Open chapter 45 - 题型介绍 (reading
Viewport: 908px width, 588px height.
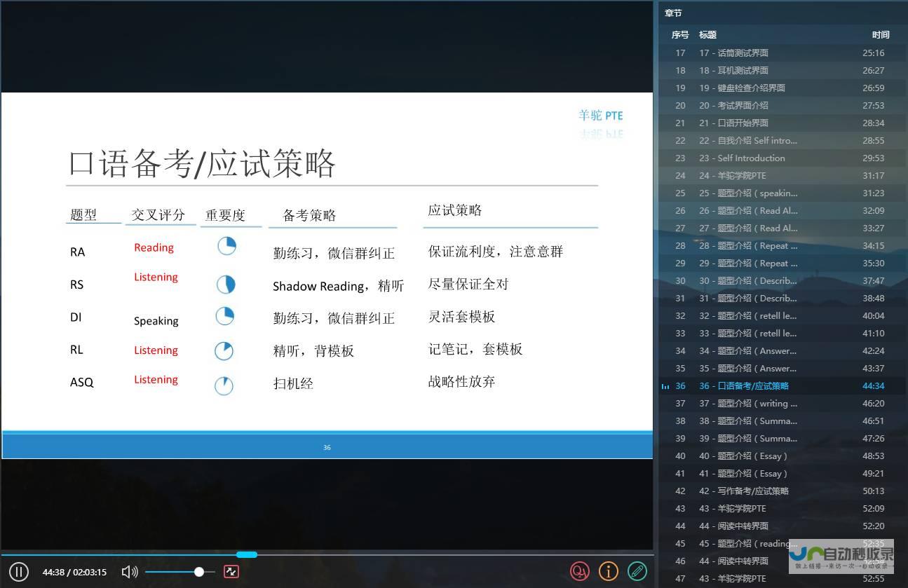coord(782,543)
